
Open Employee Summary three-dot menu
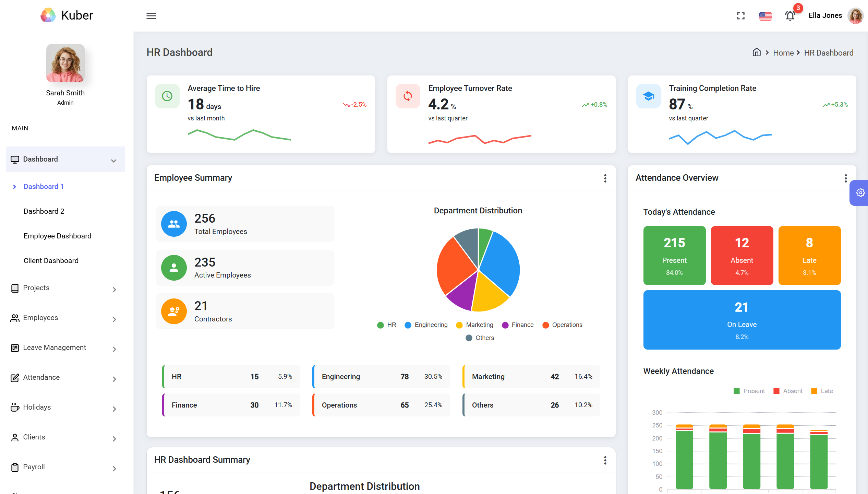[x=605, y=178]
